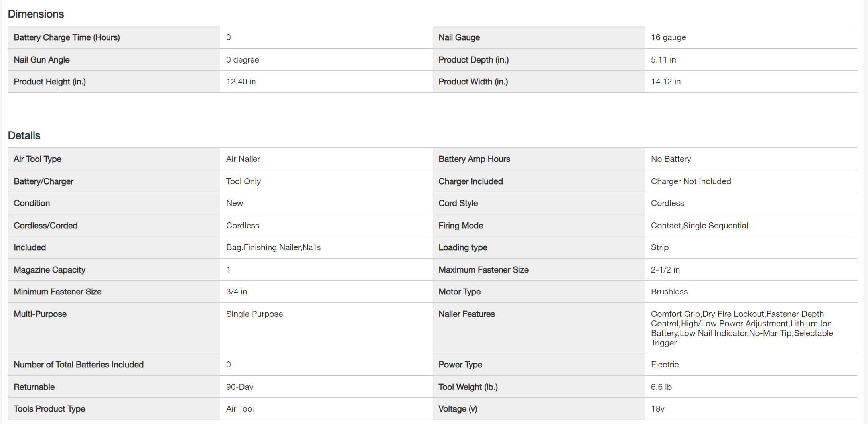
Task: Select the Battery Charge Time (Hours) label
Action: coord(67,37)
